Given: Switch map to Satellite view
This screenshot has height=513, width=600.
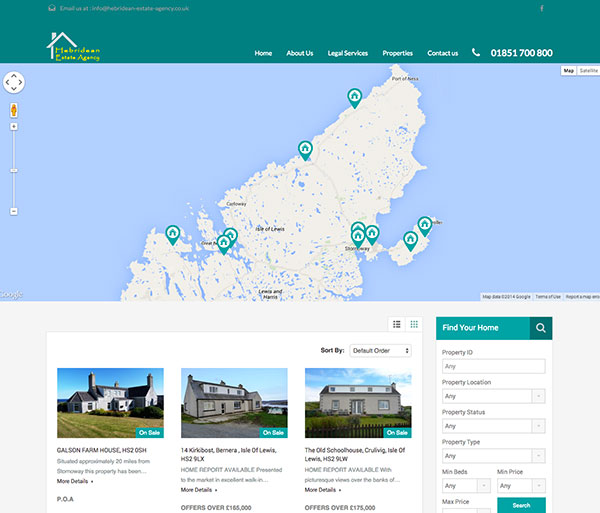Looking at the screenshot, I should click(x=589, y=70).
